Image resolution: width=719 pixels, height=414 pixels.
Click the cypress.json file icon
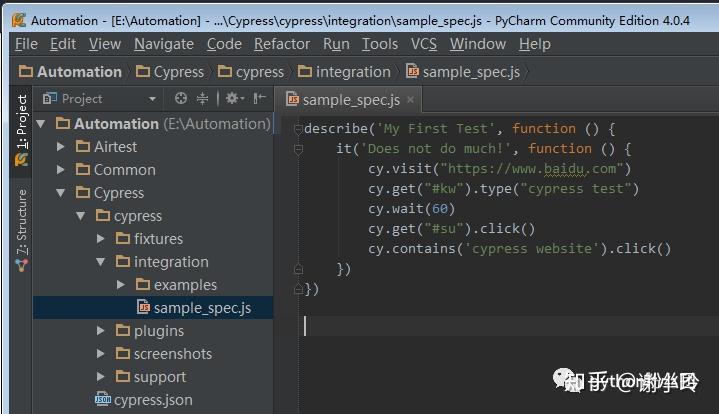tap(103, 399)
